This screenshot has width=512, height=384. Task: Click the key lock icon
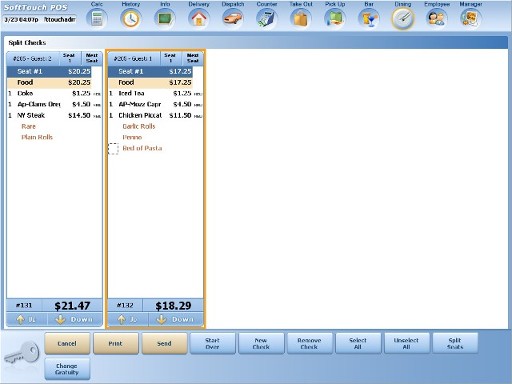(x=22, y=354)
